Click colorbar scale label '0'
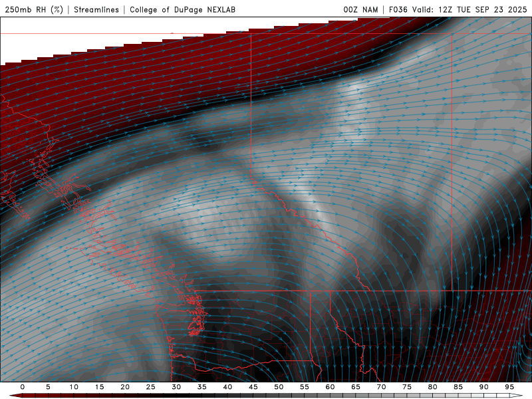Viewport: 532px width, 399px height. [23, 387]
